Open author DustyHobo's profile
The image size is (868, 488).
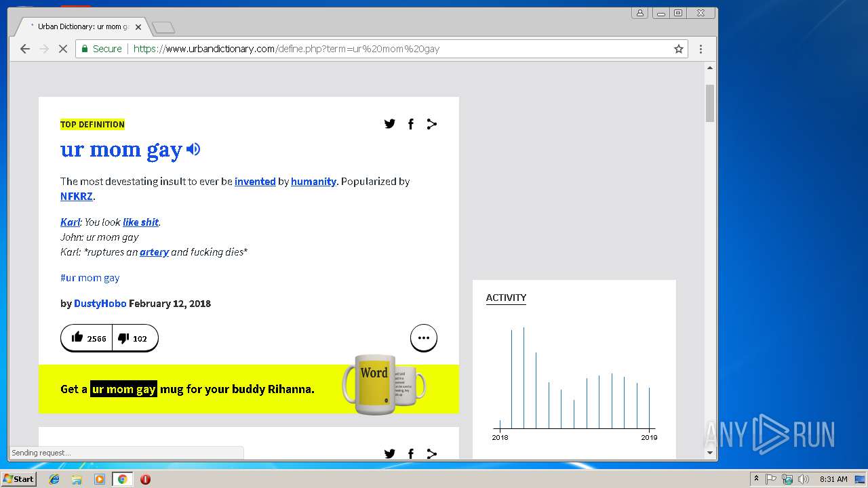tap(100, 304)
